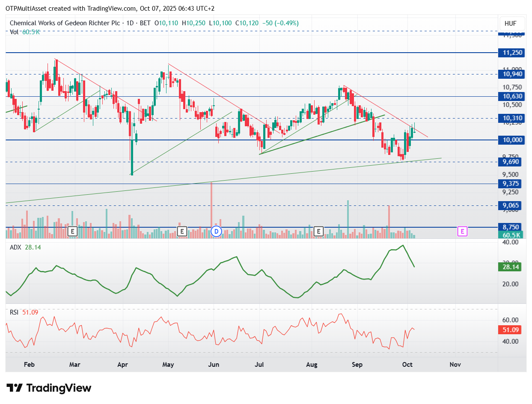Click the Apr label on time axis

click(123, 365)
